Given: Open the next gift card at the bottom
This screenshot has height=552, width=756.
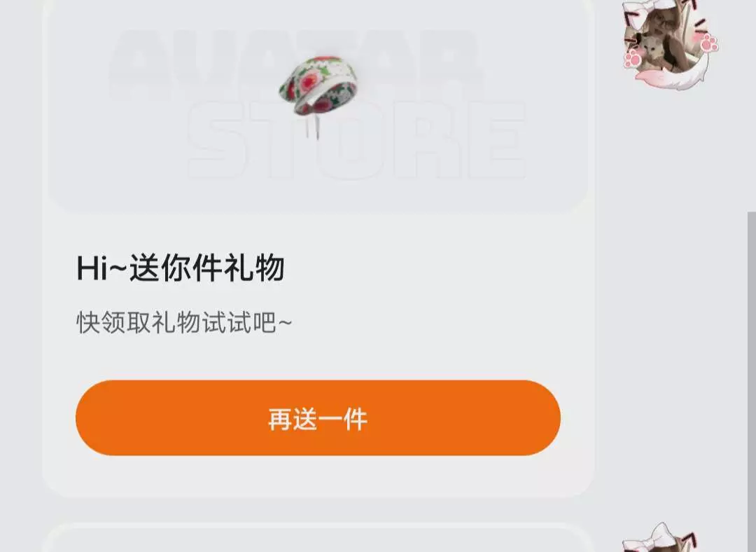Looking at the screenshot, I should tap(318, 537).
